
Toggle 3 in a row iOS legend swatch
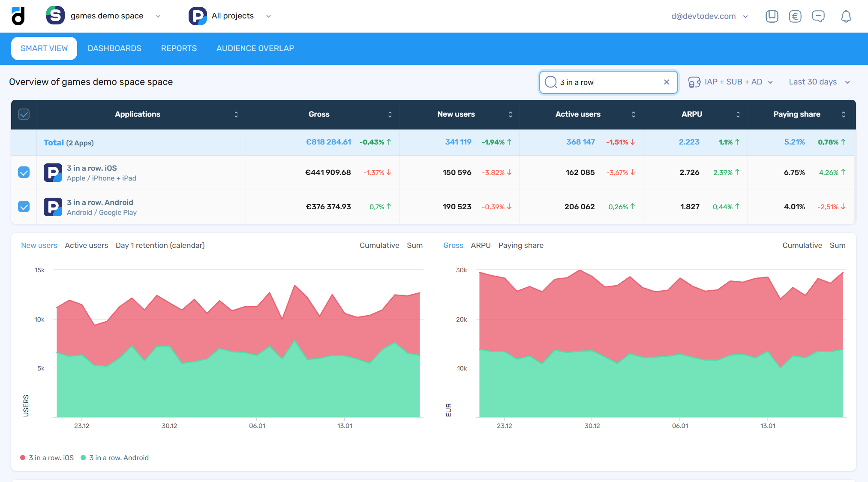point(23,458)
